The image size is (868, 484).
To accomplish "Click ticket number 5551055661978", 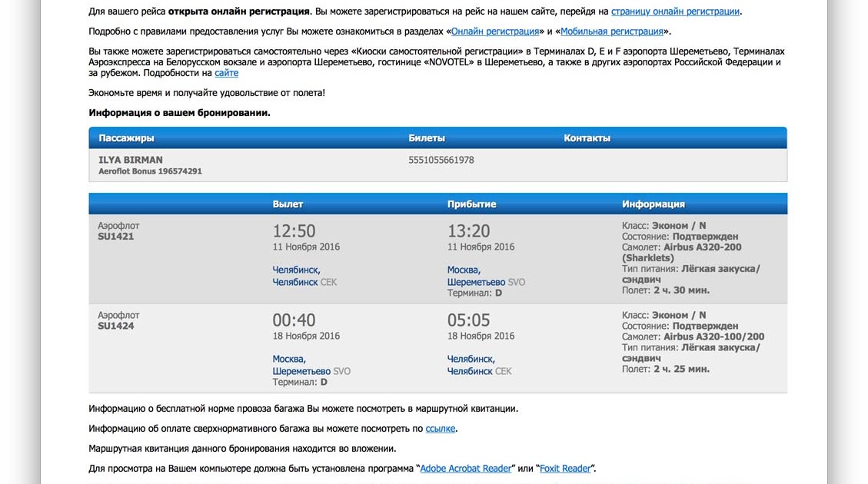I will pyautogui.click(x=441, y=160).
